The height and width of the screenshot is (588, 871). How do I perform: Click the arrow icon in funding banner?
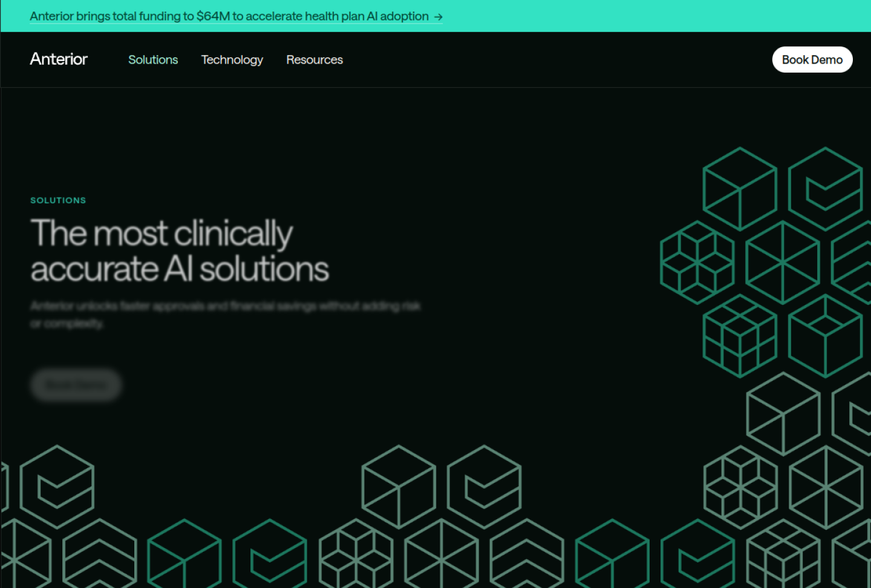(x=438, y=17)
